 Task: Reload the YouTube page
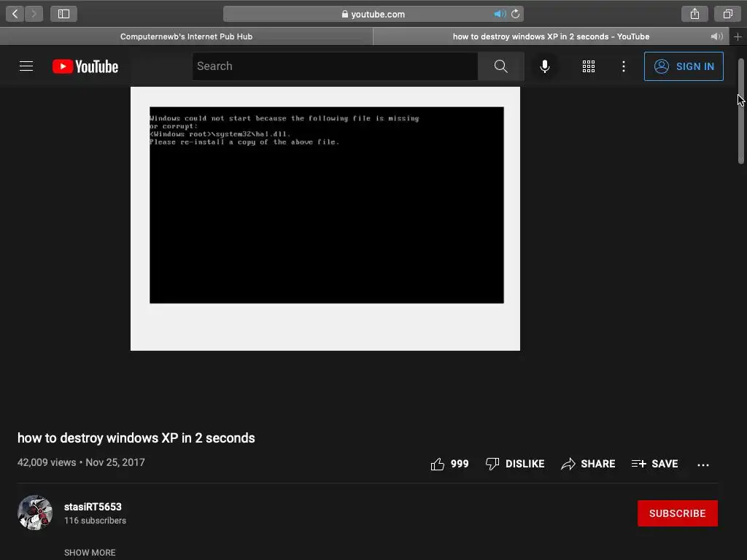pyautogui.click(x=515, y=14)
